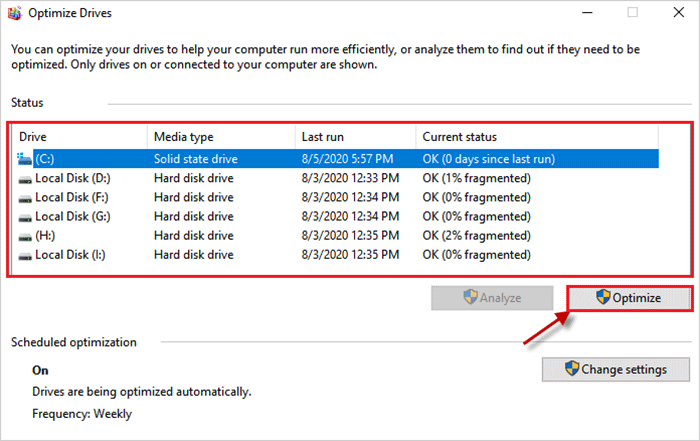This screenshot has width=700, height=441.
Task: Select Local Disk (I:) hard disk drive entry
Action: (337, 255)
